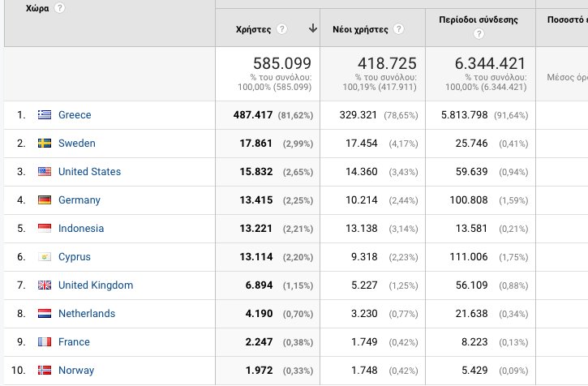588x386 pixels.
Task: Open the Netherlands country link
Action: (87, 314)
